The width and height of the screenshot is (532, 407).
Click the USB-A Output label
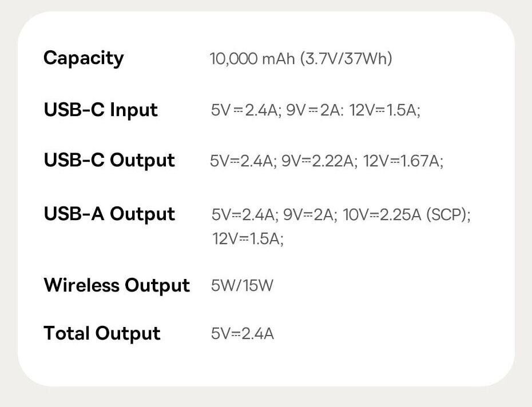click(x=109, y=214)
